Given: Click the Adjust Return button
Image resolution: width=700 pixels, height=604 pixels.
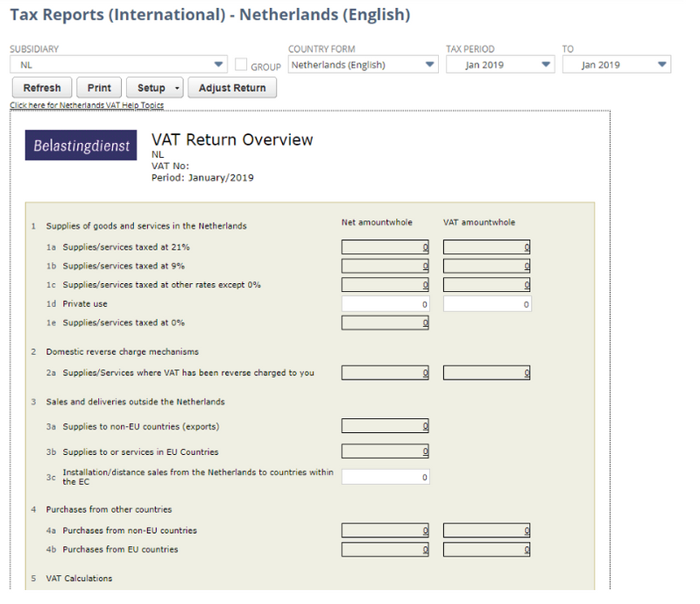Looking at the screenshot, I should (x=232, y=88).
